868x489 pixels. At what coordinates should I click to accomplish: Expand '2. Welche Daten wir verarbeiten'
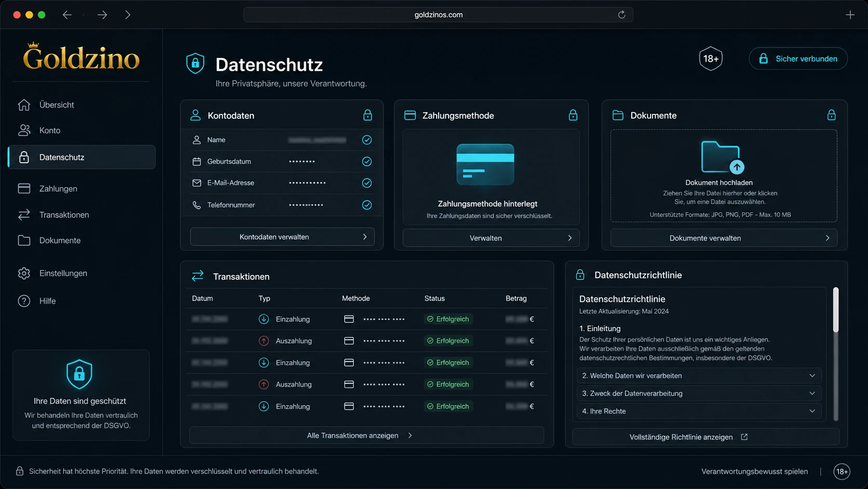[x=699, y=376]
